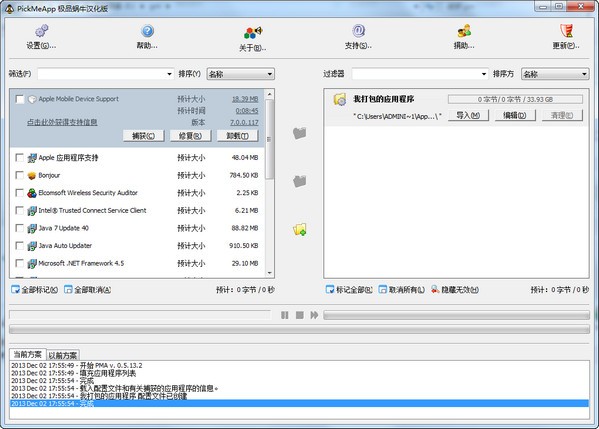Screen dimensions: 599x429
Task: Open the 支持 support icon
Action: (358, 31)
